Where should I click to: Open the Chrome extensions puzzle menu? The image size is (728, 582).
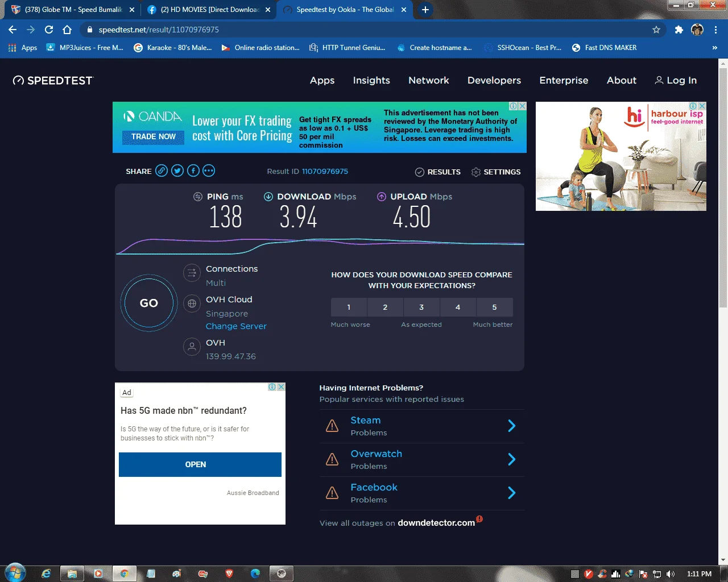[679, 30]
